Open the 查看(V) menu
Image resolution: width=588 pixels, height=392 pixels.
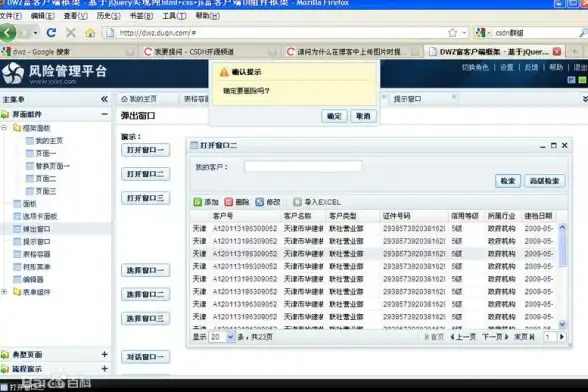point(75,16)
